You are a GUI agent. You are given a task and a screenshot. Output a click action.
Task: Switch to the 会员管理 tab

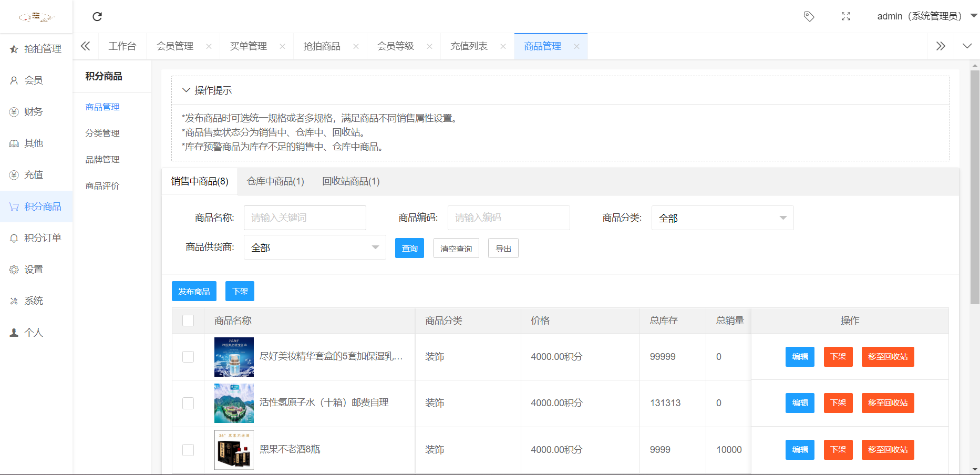coord(175,46)
